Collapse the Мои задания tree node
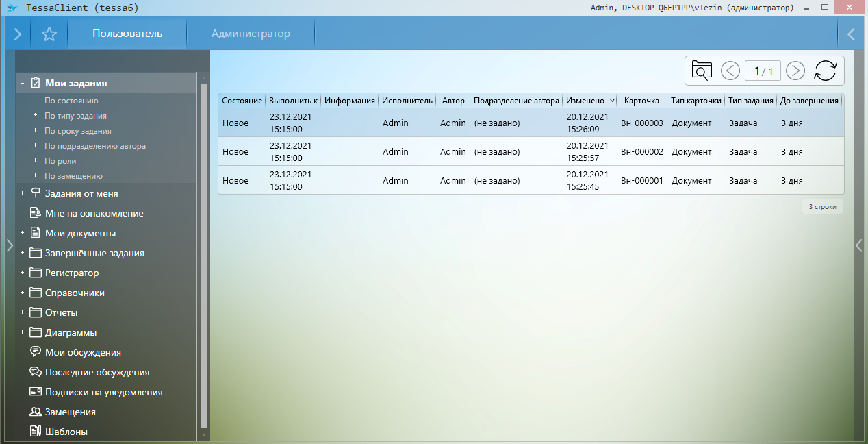The height and width of the screenshot is (444, 868). tap(23, 83)
